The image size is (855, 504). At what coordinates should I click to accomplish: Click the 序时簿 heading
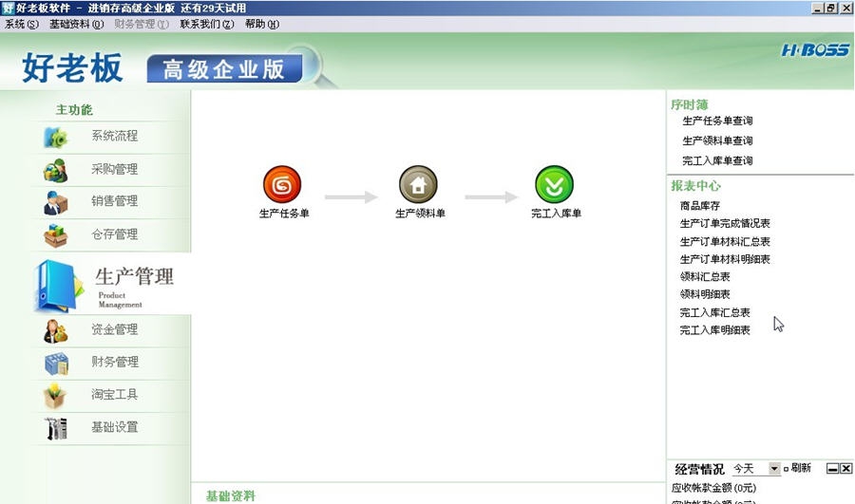click(x=690, y=104)
